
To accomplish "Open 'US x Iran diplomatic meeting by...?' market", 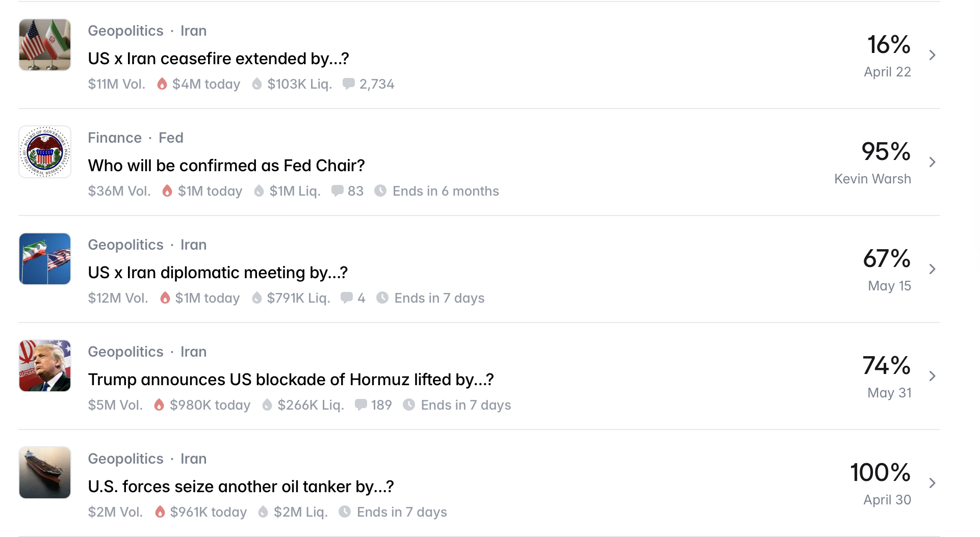I will 218,273.
